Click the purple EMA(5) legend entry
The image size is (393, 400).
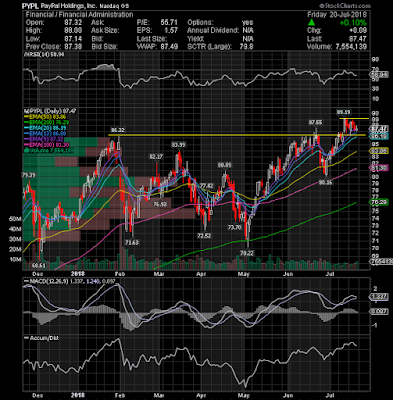45,139
